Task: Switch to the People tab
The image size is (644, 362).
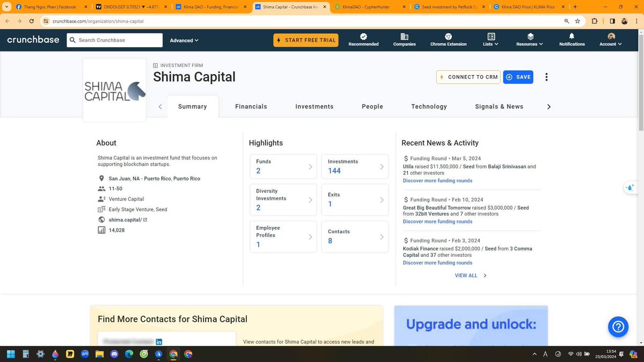Action: click(372, 107)
